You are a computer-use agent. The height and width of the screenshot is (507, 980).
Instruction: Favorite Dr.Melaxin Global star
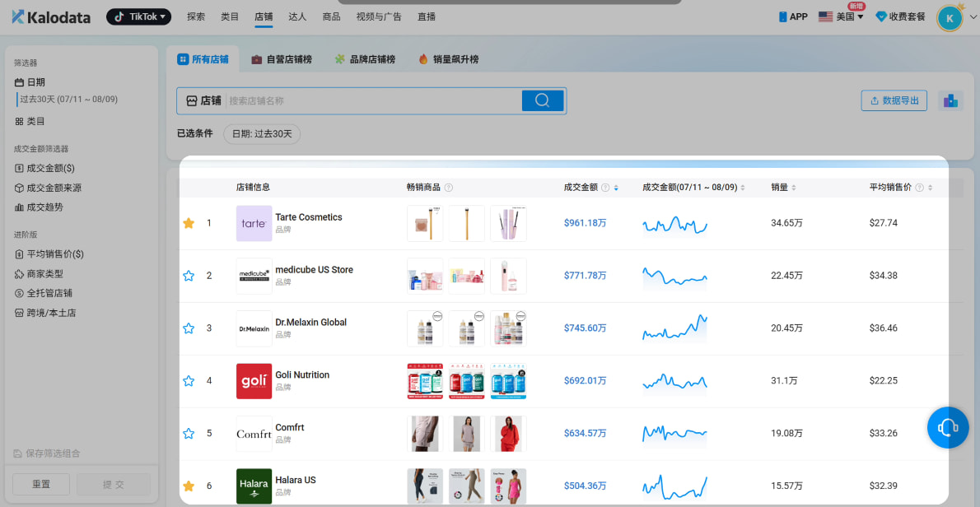pyautogui.click(x=189, y=328)
